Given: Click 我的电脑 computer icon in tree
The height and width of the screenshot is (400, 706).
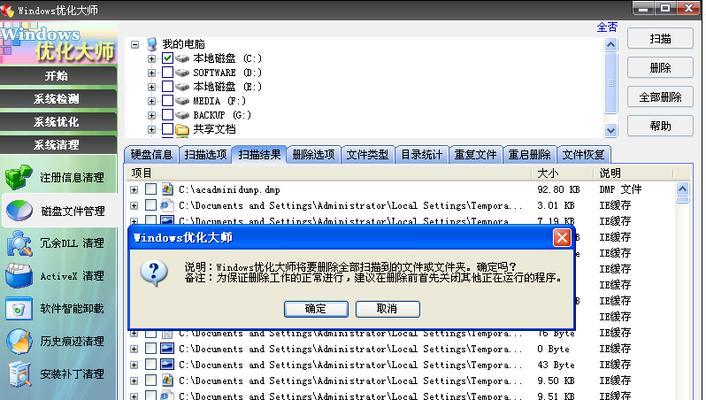Looking at the screenshot, I should (152, 44).
